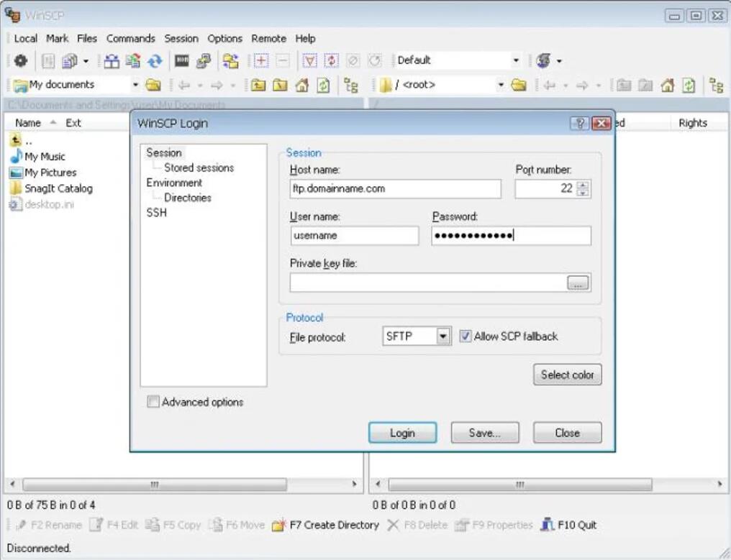Open the Session menu

click(181, 38)
